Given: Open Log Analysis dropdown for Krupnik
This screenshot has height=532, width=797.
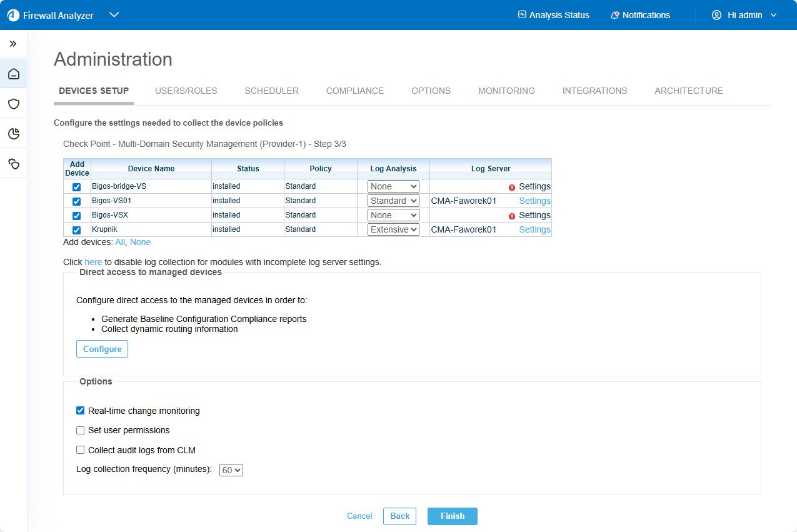Looking at the screenshot, I should 393,229.
